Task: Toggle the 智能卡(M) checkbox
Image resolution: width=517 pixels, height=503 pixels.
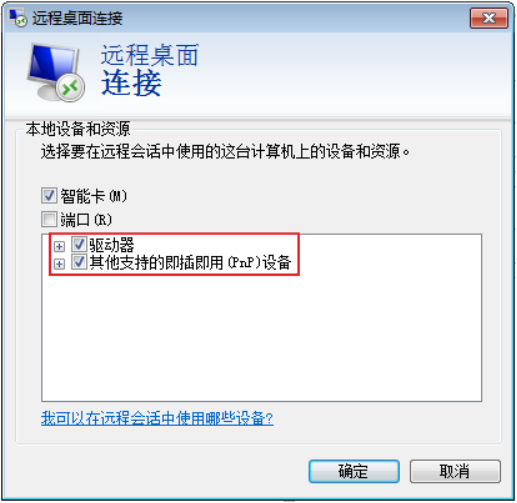Action: [49, 195]
